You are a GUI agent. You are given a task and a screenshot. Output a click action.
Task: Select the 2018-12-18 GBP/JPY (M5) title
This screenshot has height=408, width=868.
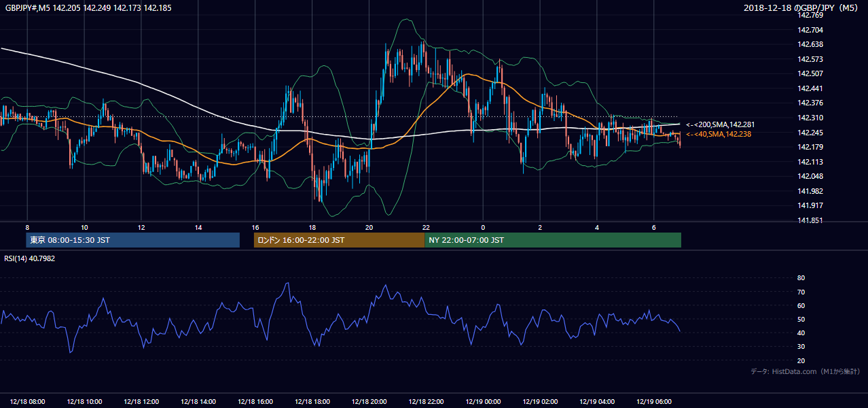tap(802, 7)
